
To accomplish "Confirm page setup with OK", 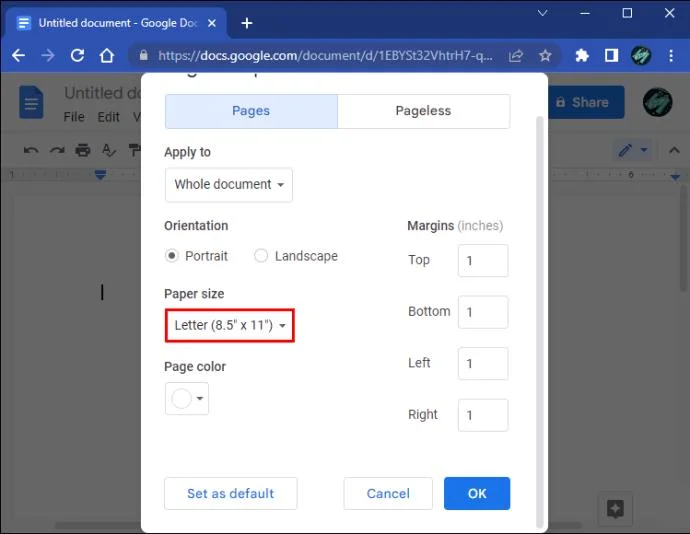I will click(x=477, y=493).
